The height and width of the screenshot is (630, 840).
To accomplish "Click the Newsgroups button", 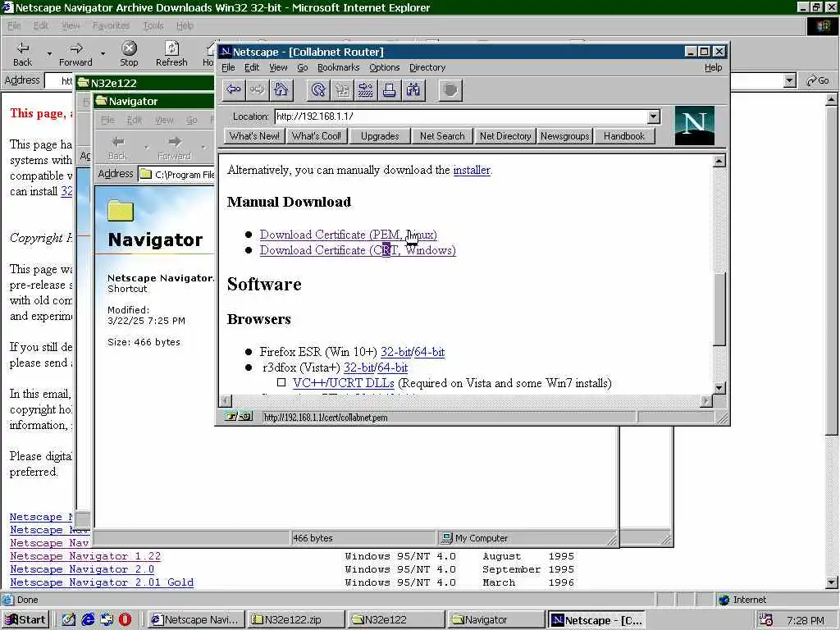I will tap(564, 136).
